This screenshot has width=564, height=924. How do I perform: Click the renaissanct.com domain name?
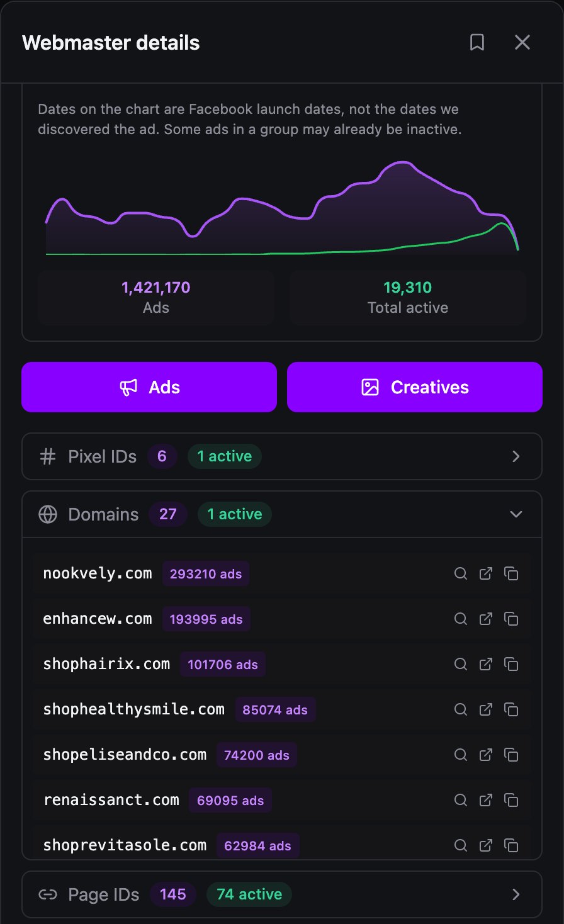(111, 800)
